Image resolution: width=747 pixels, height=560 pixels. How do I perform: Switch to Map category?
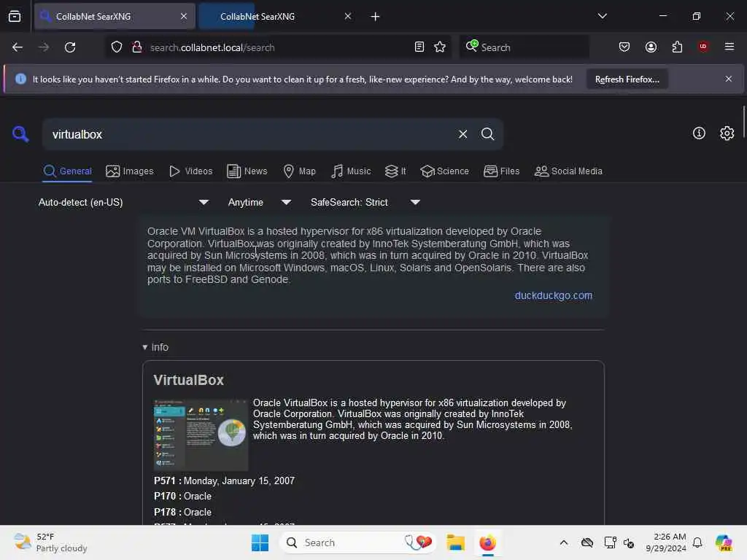[299, 171]
